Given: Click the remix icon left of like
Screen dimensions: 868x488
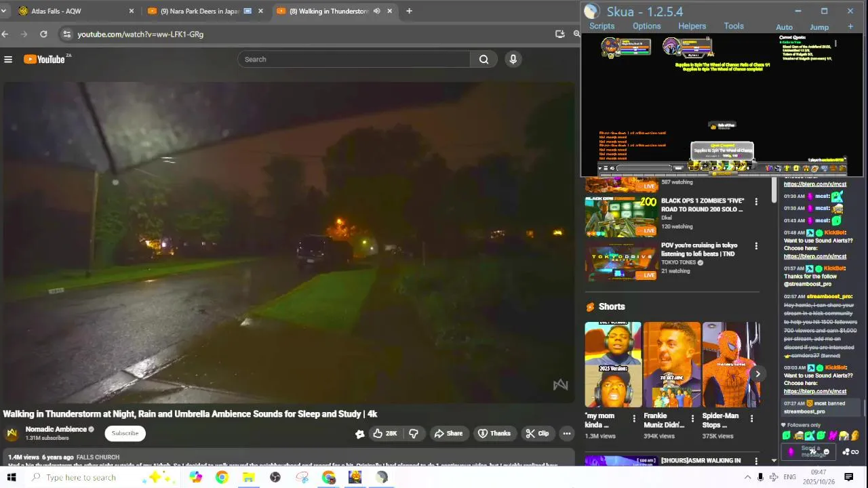Looking at the screenshot, I should (x=359, y=434).
